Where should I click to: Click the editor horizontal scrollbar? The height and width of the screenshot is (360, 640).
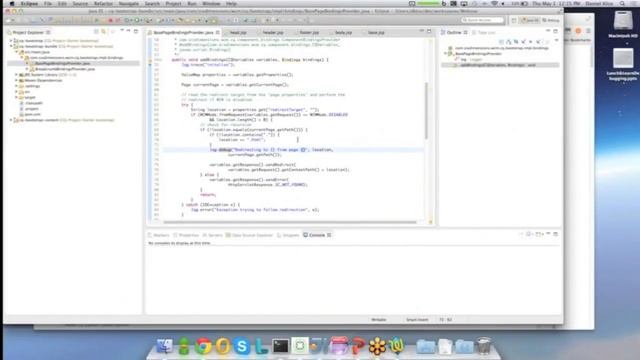(x=290, y=222)
